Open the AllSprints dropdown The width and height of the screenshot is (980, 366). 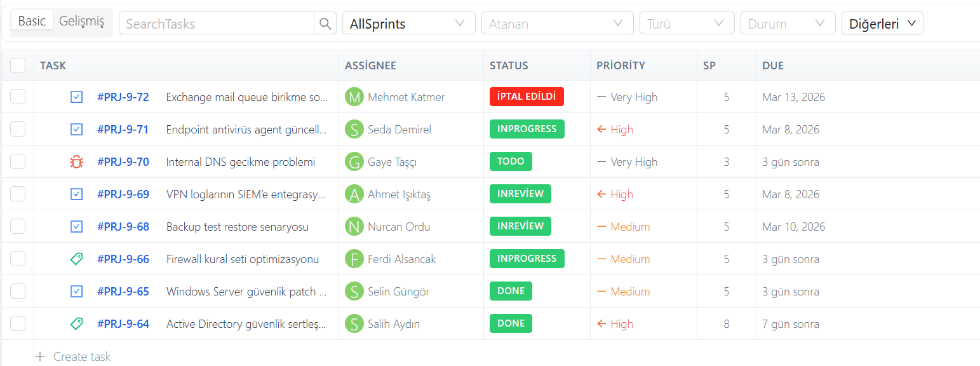pyautogui.click(x=408, y=24)
